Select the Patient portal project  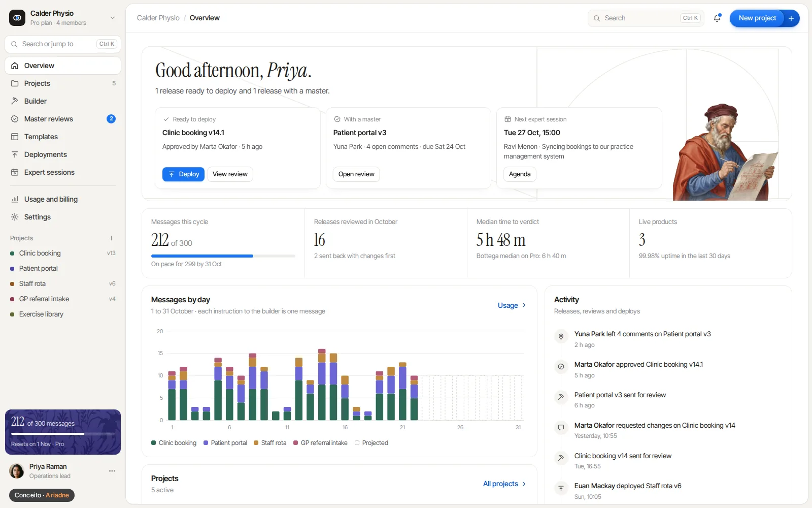[x=63, y=268]
